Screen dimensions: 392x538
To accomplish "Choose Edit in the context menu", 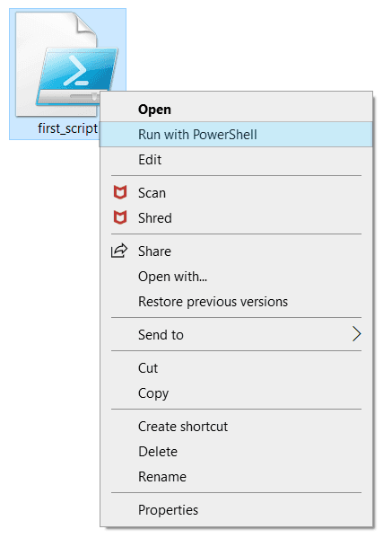I will pos(236,160).
